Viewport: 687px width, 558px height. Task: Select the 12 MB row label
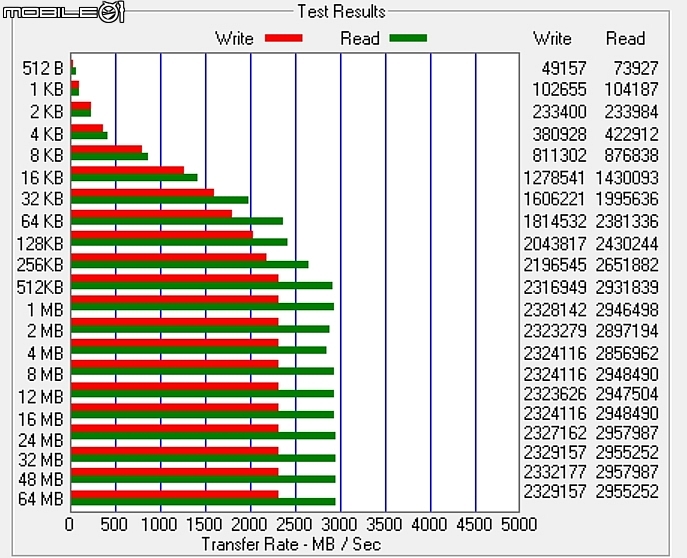tap(41, 397)
